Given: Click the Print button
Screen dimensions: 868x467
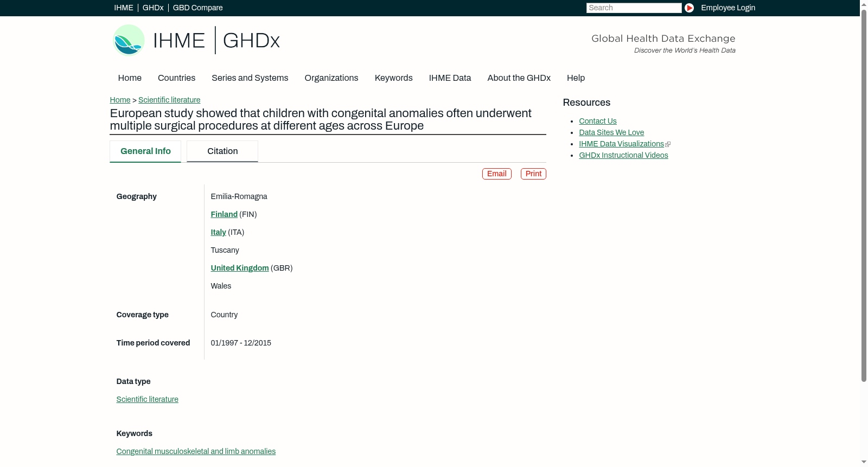Looking at the screenshot, I should coord(533,174).
